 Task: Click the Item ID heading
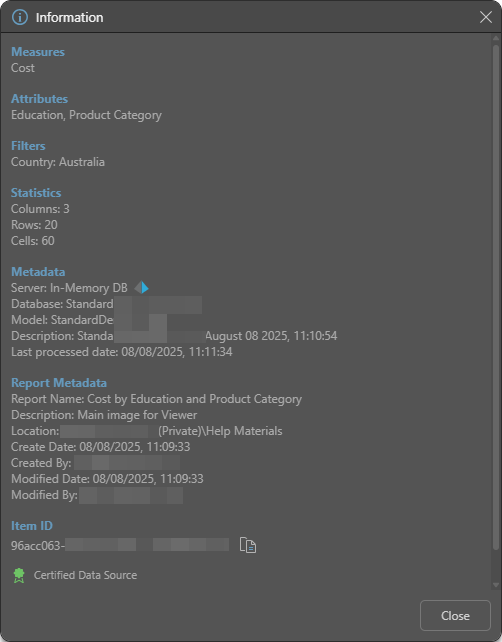tap(32, 526)
